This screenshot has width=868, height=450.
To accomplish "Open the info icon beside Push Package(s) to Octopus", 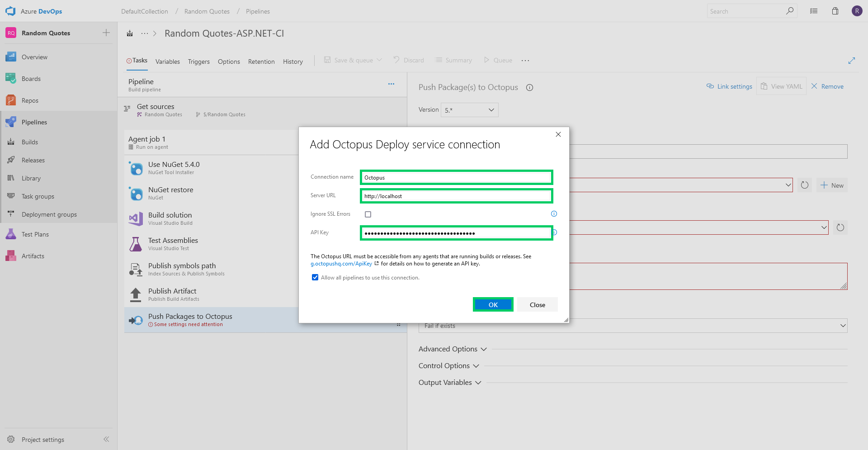I will click(529, 88).
